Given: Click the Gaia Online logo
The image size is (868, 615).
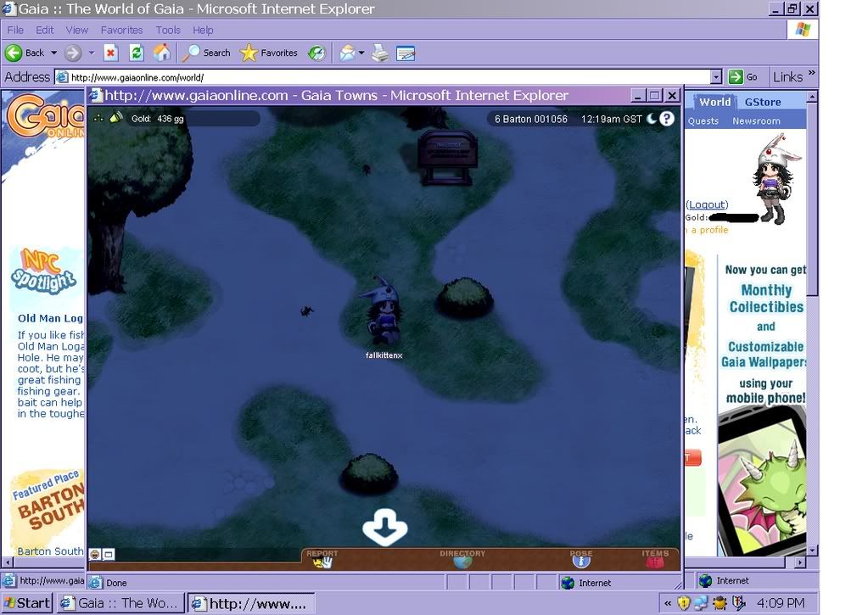Looking at the screenshot, I should pos(45,115).
